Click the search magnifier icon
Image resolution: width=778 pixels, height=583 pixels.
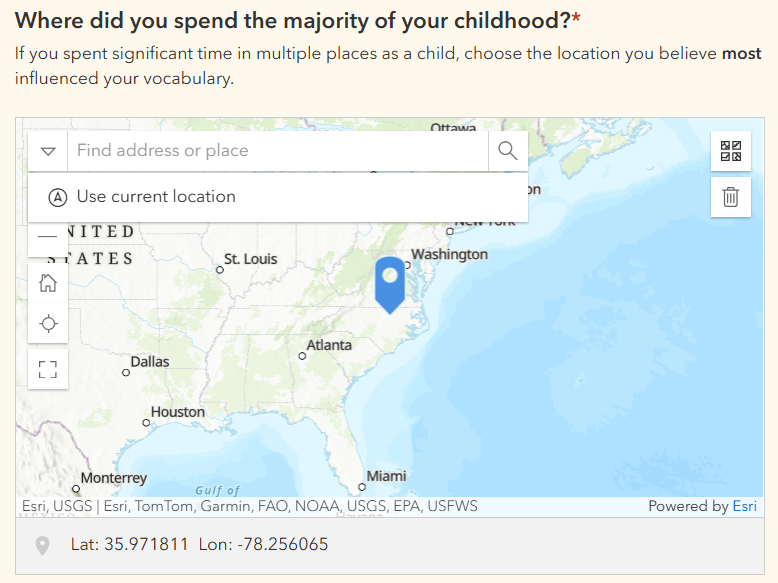coord(508,151)
